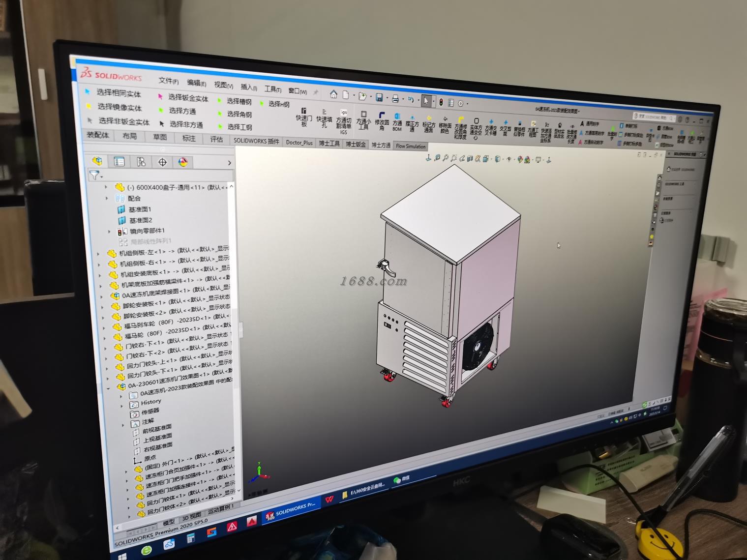Viewport: 747px width, 560px height.
Task: Click the Section View icon in the viewport toolbar
Action: [470, 158]
